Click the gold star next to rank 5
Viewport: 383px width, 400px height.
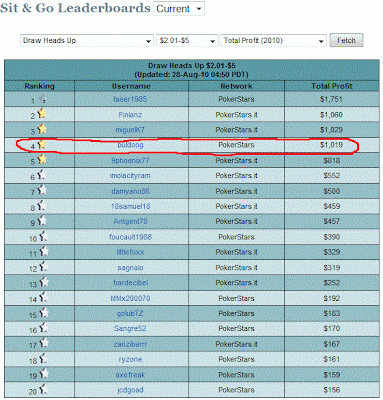pyautogui.click(x=42, y=159)
